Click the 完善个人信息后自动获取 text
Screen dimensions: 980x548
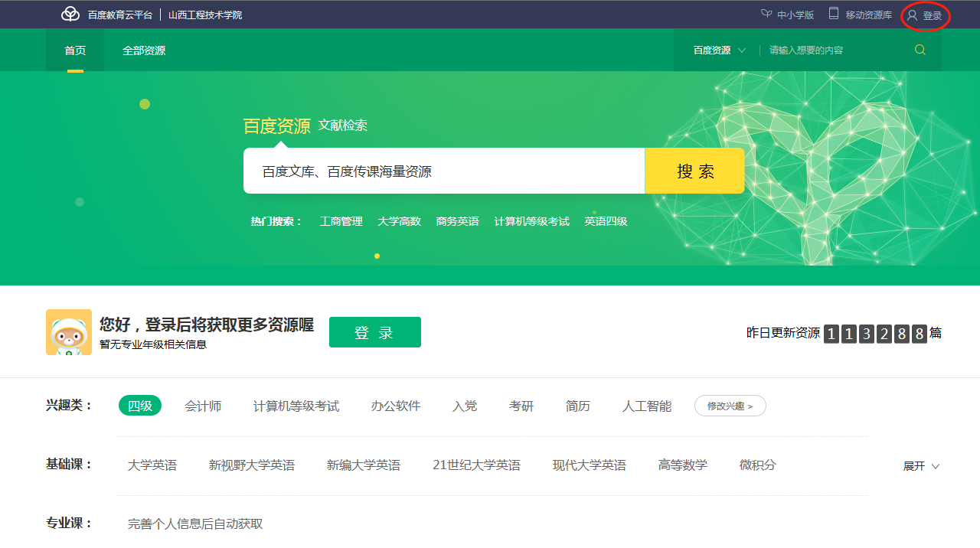coord(195,524)
